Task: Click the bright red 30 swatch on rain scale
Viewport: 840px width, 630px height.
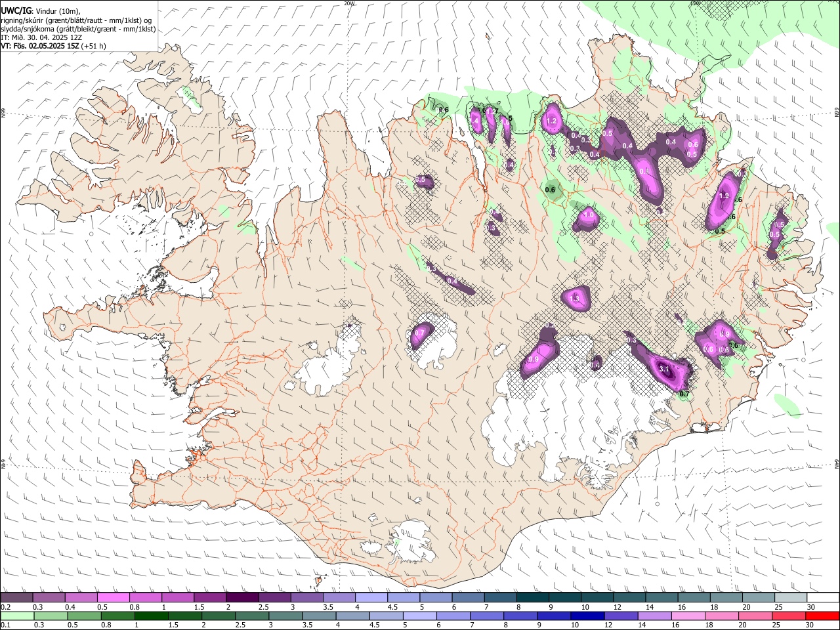Action: [822, 616]
